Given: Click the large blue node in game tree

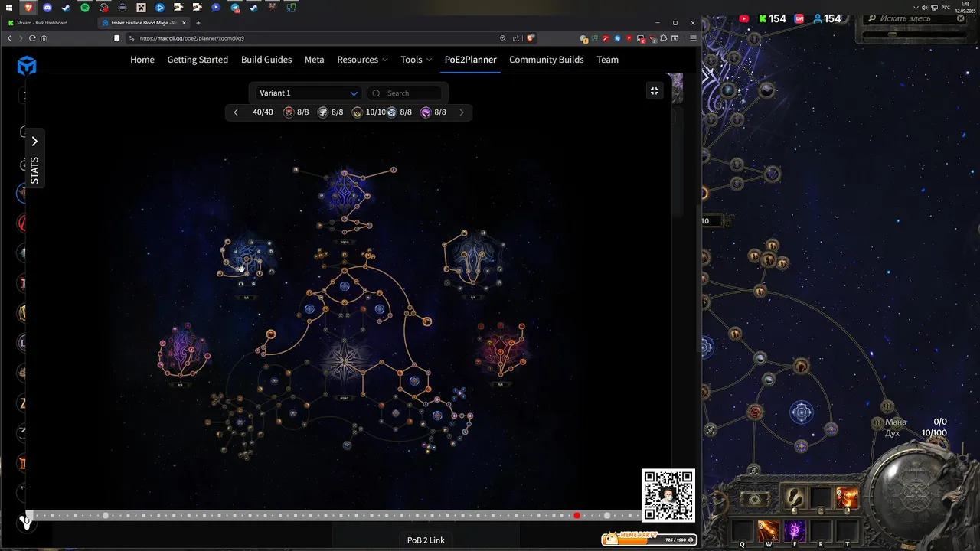Looking at the screenshot, I should click(802, 413).
